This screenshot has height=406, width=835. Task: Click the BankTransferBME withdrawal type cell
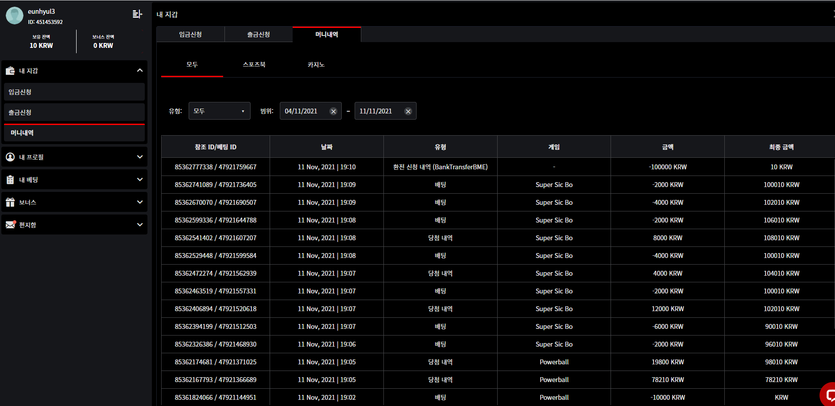[440, 167]
